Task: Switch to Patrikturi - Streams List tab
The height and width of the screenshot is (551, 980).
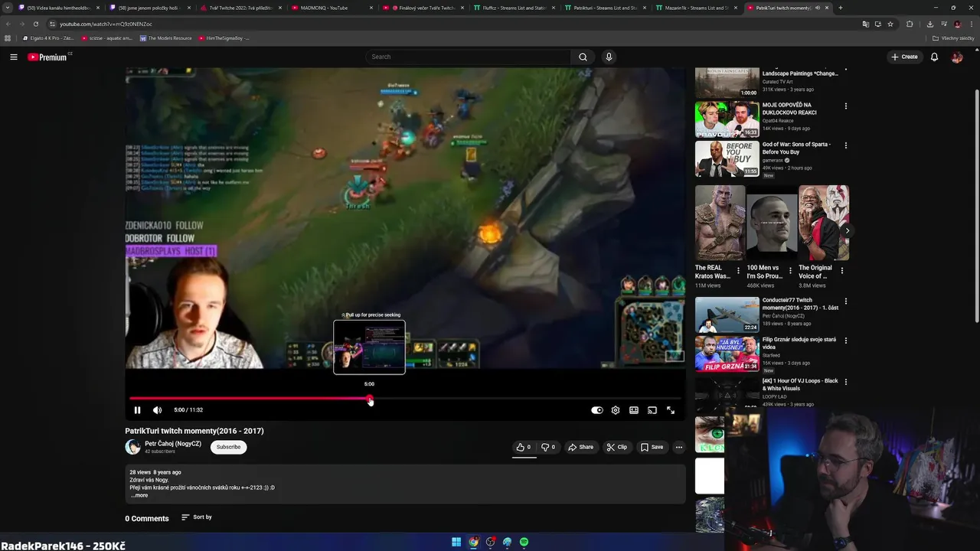Action: [x=605, y=8]
